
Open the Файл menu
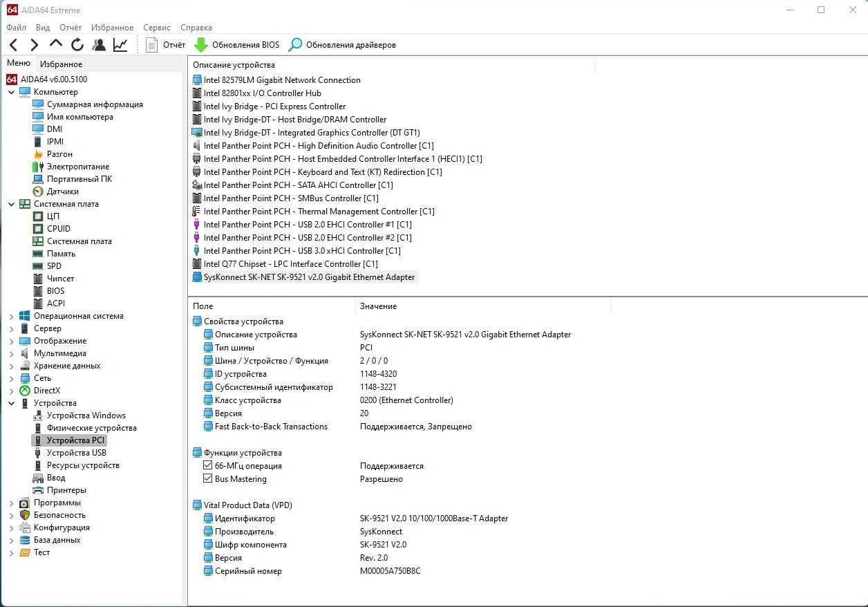pyautogui.click(x=16, y=28)
